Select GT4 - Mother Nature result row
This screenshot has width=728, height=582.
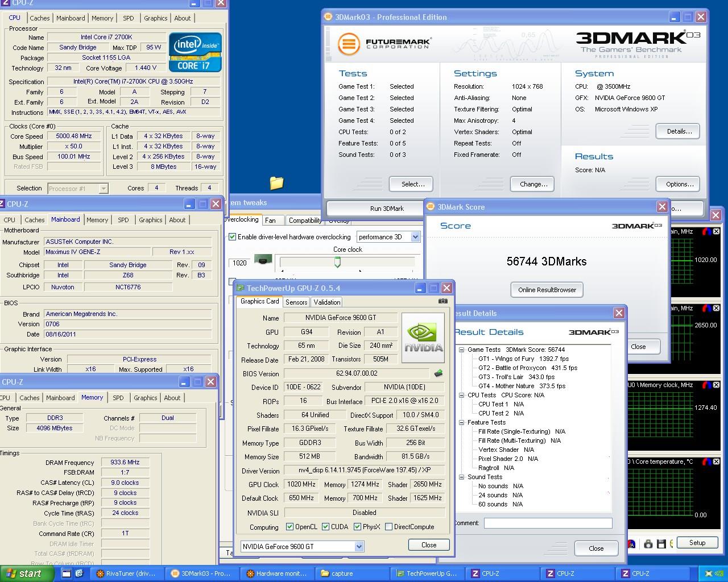pos(522,386)
